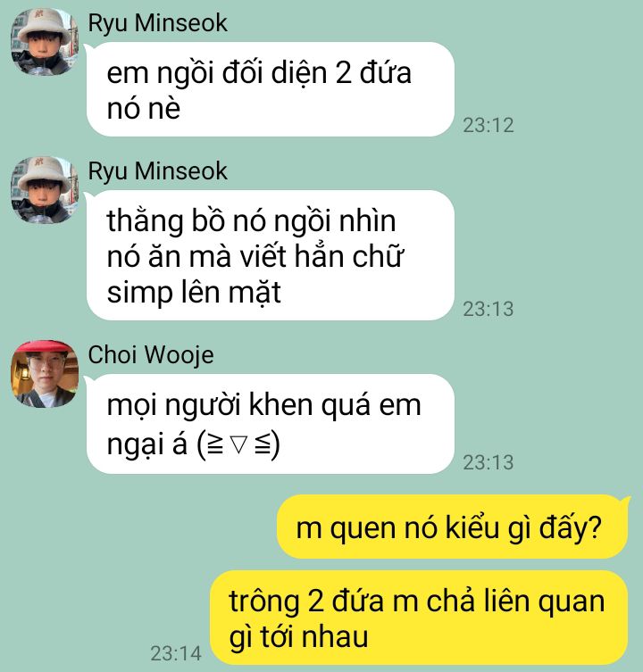Click the 23:14 timestamp beside the yellow bubble
643x672 pixels.
[175, 653]
